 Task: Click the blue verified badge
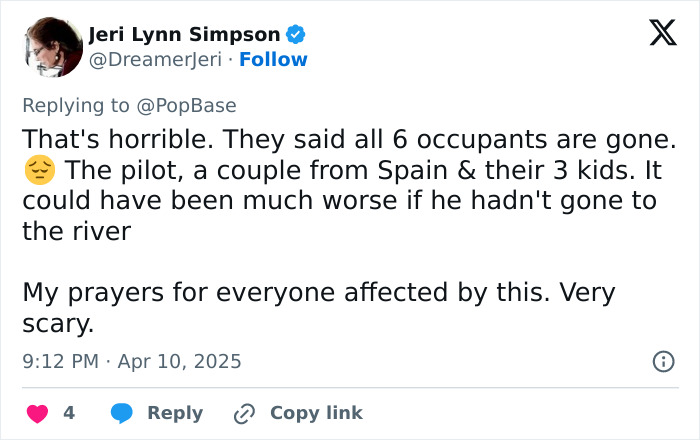(x=296, y=35)
